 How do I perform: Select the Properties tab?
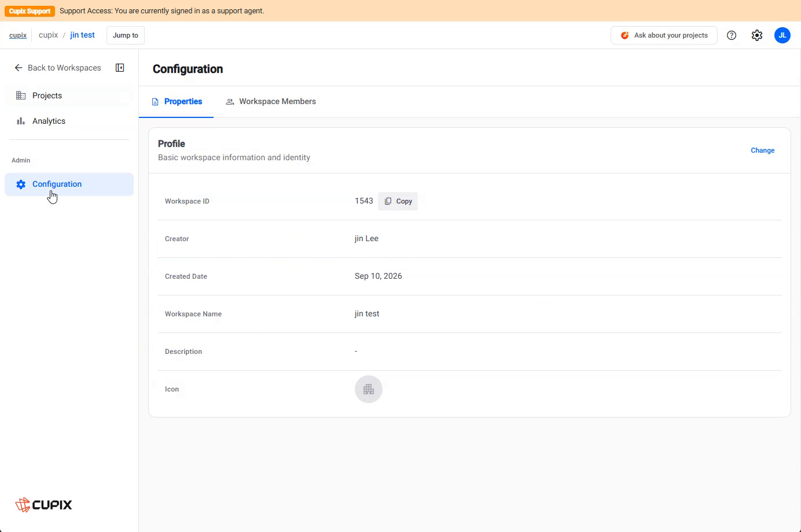click(177, 102)
